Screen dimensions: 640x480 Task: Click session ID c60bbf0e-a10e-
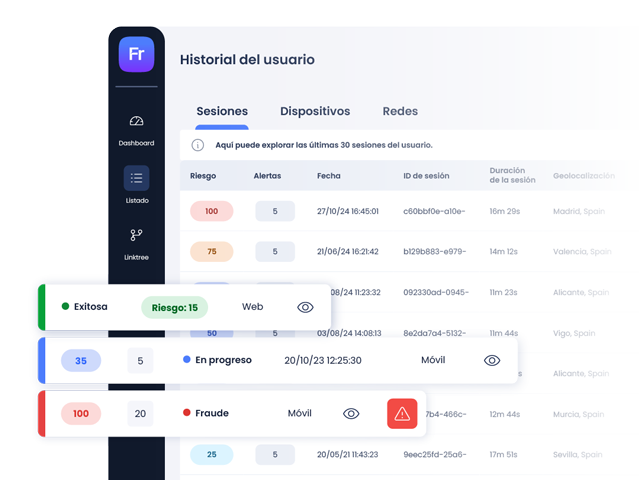tap(434, 211)
